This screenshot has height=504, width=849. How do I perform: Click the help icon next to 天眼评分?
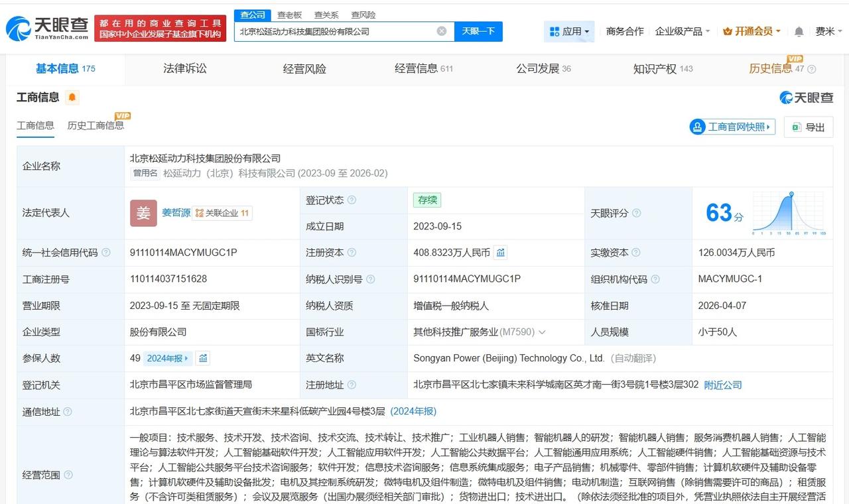pos(636,213)
